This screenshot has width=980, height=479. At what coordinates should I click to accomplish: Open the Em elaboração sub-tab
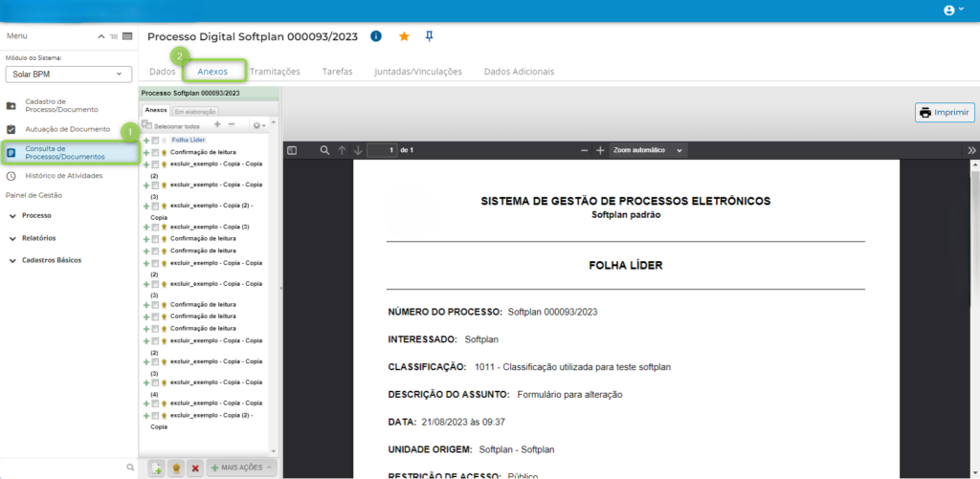[195, 111]
